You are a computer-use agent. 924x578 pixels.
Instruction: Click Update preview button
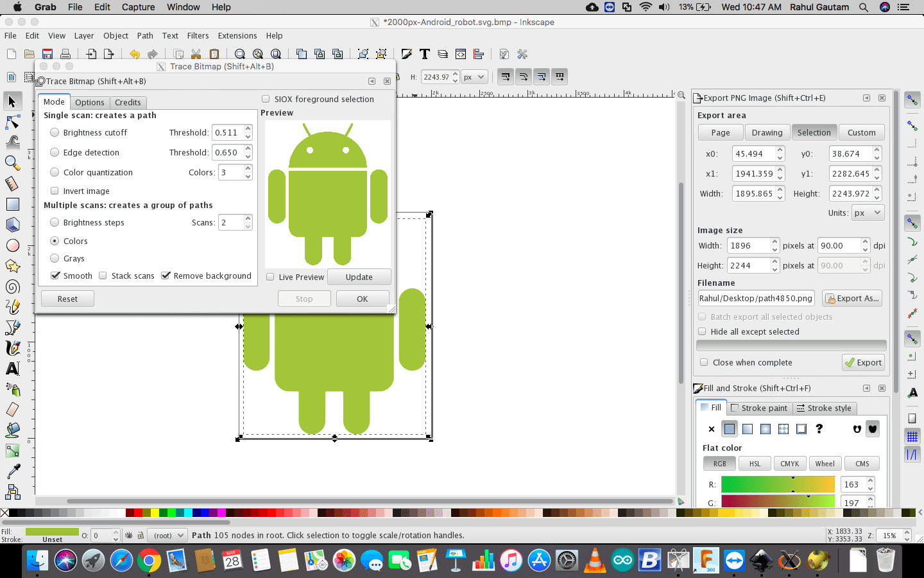pyautogui.click(x=359, y=277)
